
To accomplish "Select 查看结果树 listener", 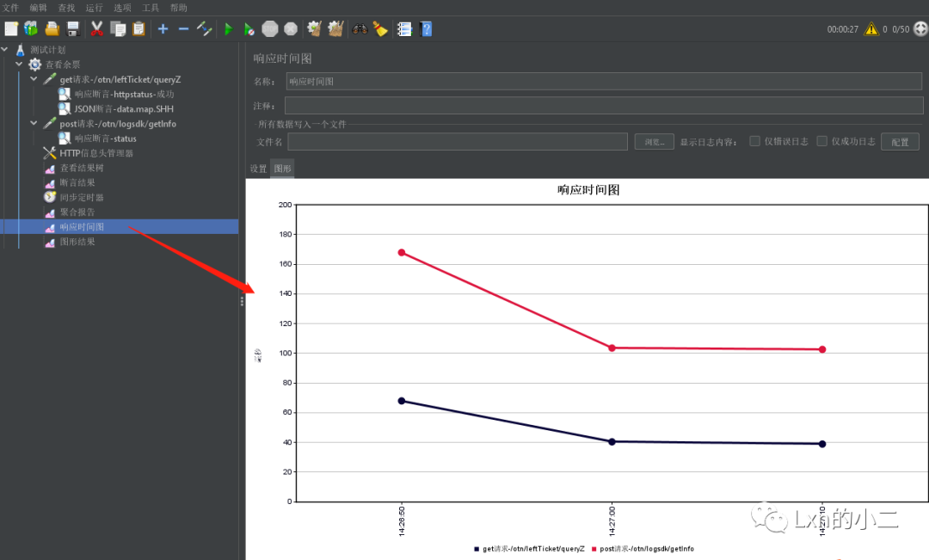I will (x=82, y=168).
